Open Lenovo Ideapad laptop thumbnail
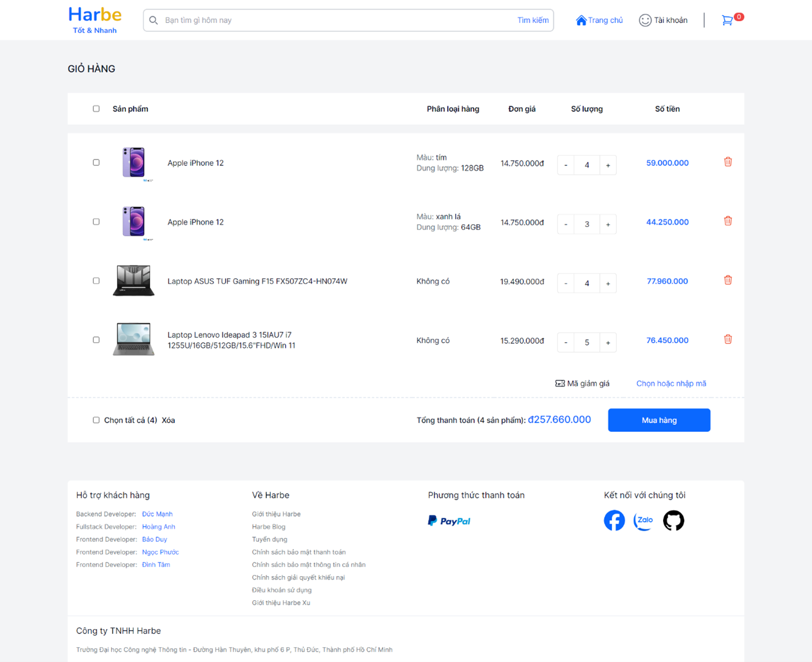The width and height of the screenshot is (812, 662). click(134, 340)
